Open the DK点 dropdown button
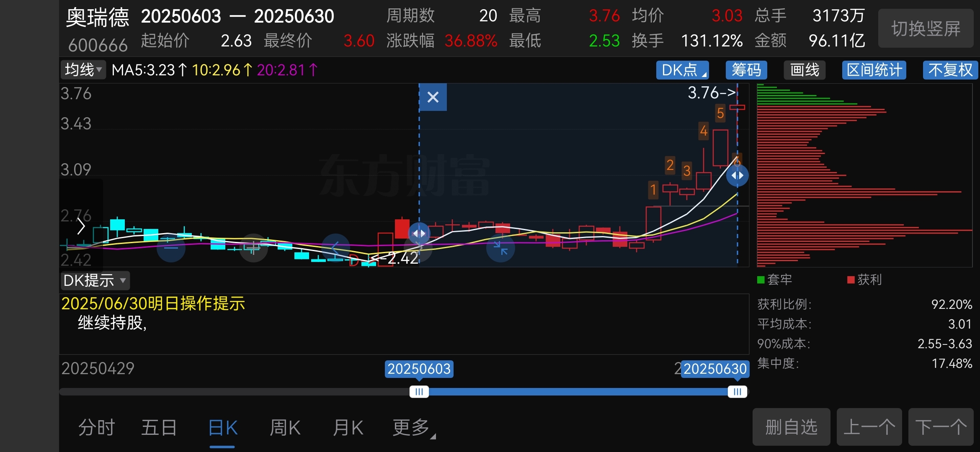Screen dimensions: 980x452 pos(683,70)
